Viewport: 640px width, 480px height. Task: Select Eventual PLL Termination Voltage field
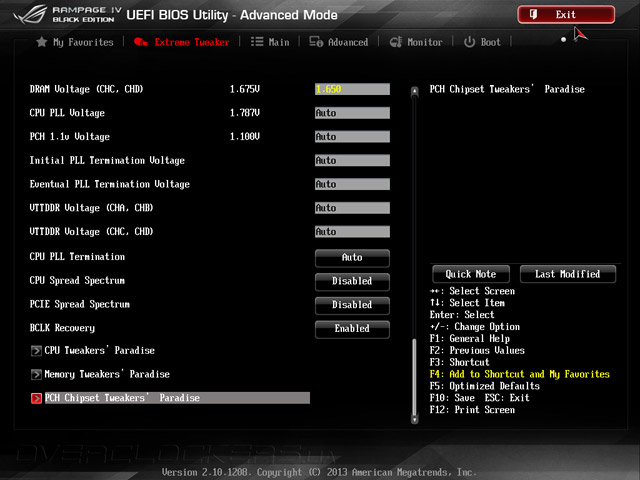pos(352,184)
